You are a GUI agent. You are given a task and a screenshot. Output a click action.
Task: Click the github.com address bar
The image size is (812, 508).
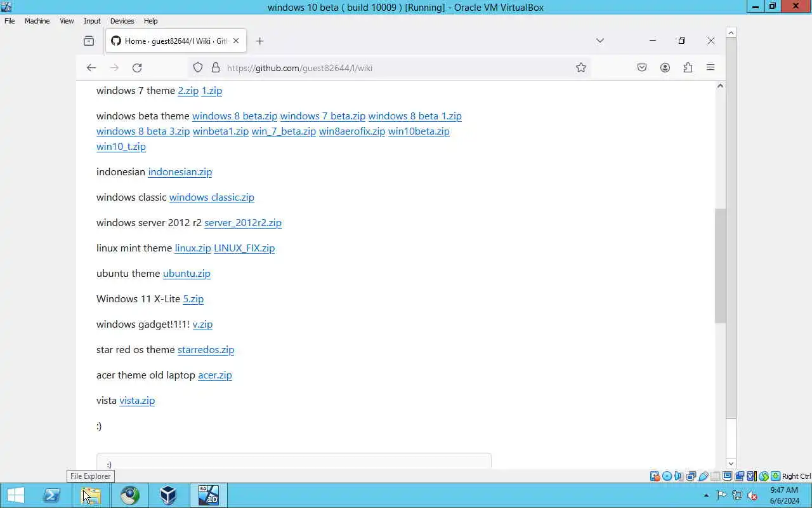[x=389, y=67]
